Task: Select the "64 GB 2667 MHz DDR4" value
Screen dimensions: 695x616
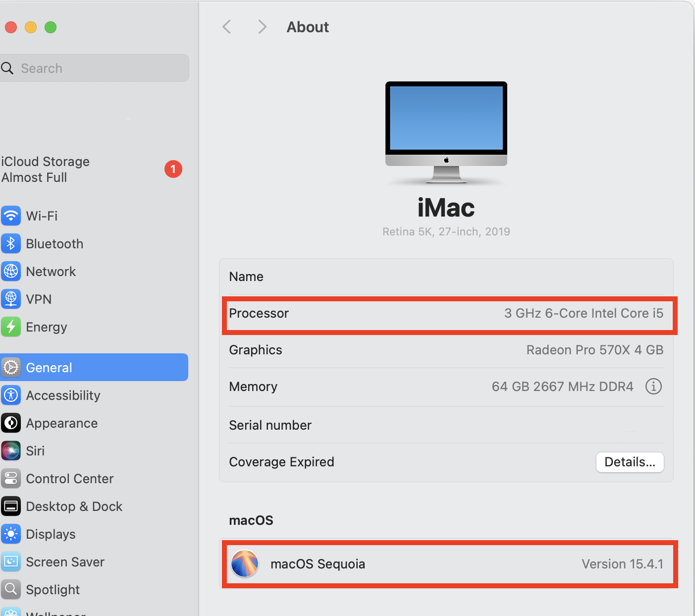Action: pyautogui.click(x=563, y=387)
